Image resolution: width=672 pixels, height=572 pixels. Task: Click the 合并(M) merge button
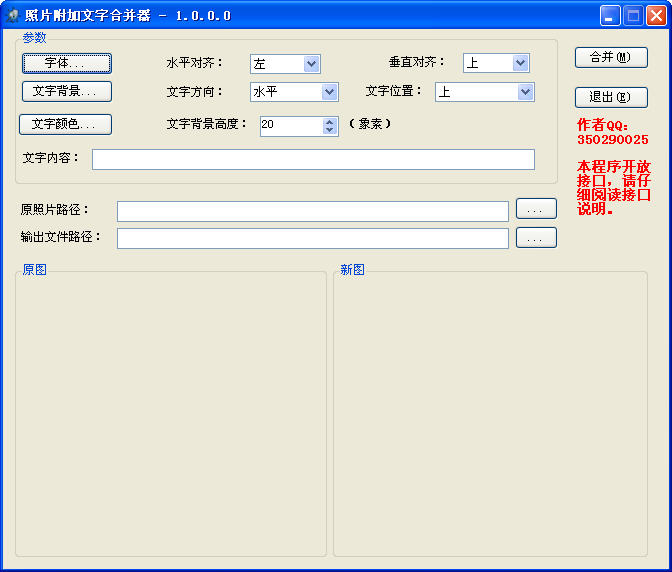click(611, 57)
